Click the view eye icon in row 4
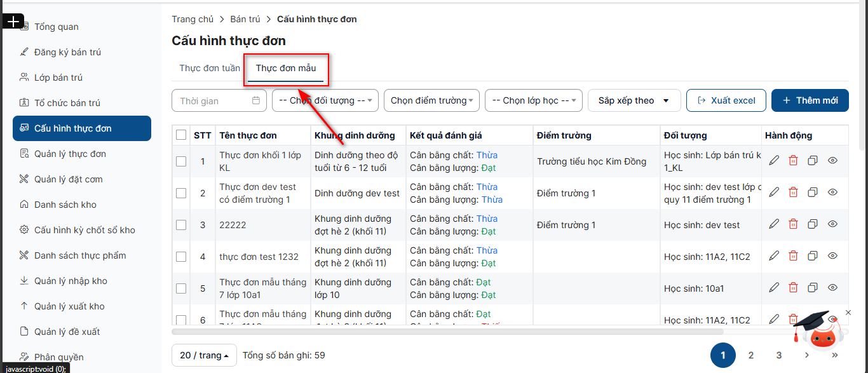The image size is (868, 373). click(832, 256)
